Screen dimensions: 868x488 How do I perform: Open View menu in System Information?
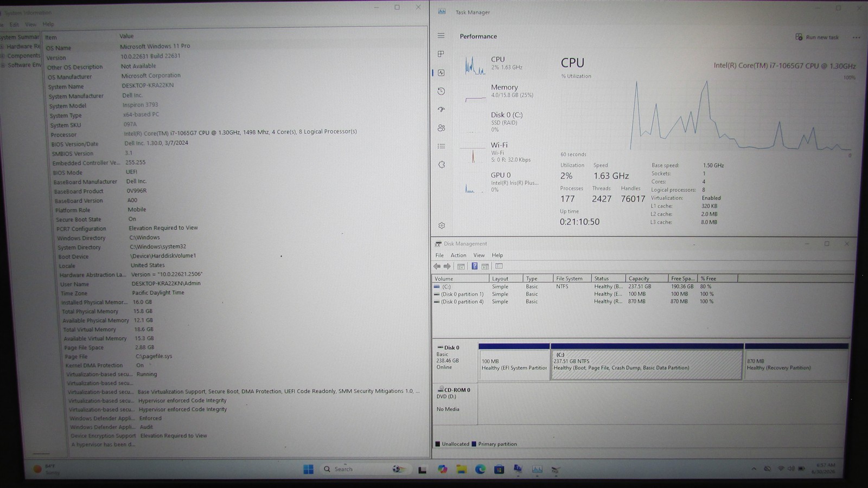pyautogui.click(x=30, y=24)
